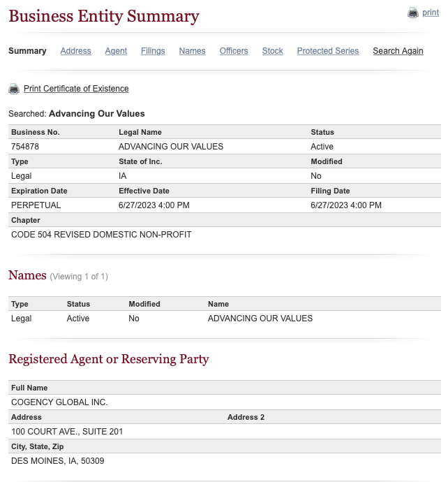Click the printer icon beside Print Certificate of Existence
Viewport: 448px width, 482px height.
(14, 89)
